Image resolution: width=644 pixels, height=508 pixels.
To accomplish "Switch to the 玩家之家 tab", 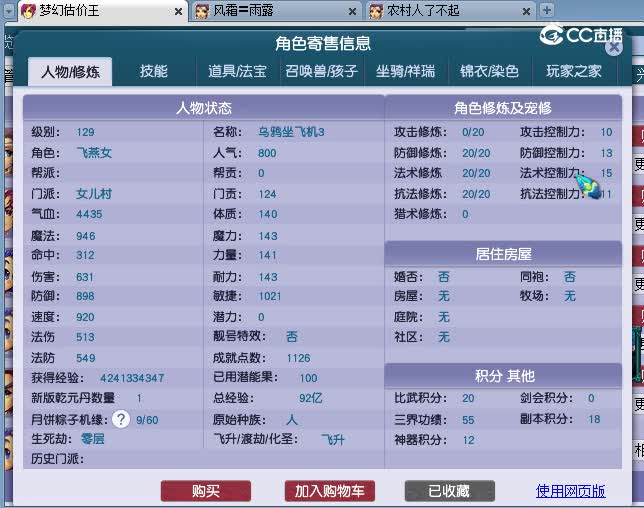I will coord(574,71).
